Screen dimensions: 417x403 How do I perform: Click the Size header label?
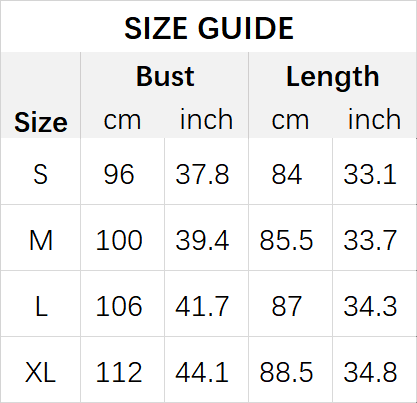pos(41,122)
